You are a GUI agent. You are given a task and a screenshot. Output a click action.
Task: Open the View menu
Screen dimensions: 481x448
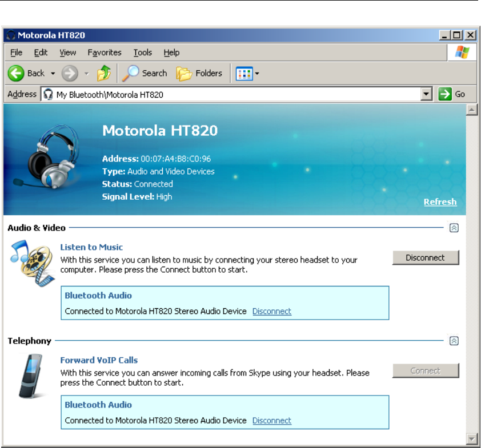67,53
